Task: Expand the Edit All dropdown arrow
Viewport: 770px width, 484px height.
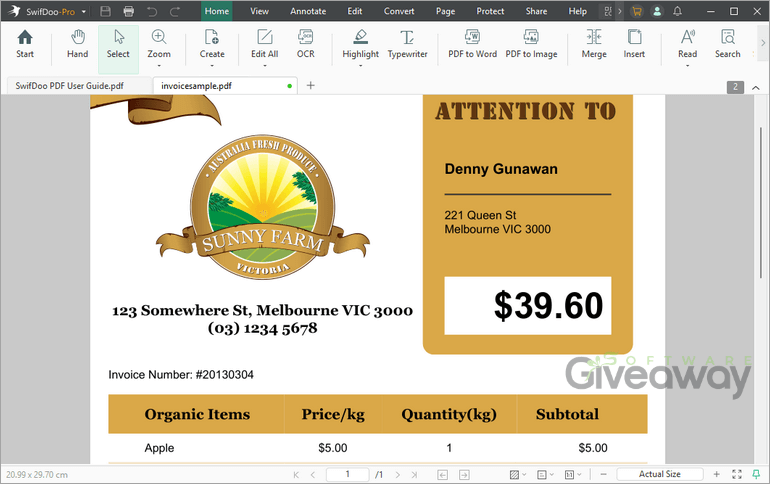Action: pyautogui.click(x=265, y=66)
